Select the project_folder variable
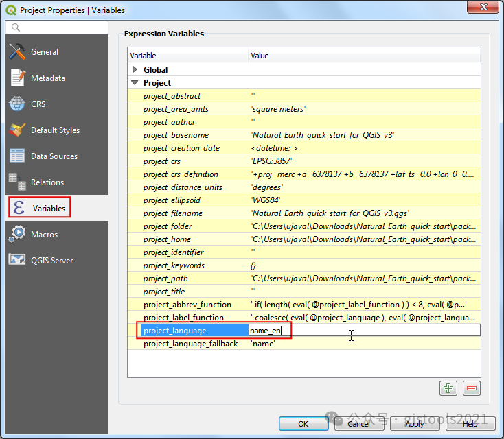This screenshot has height=439, width=504. coord(168,226)
